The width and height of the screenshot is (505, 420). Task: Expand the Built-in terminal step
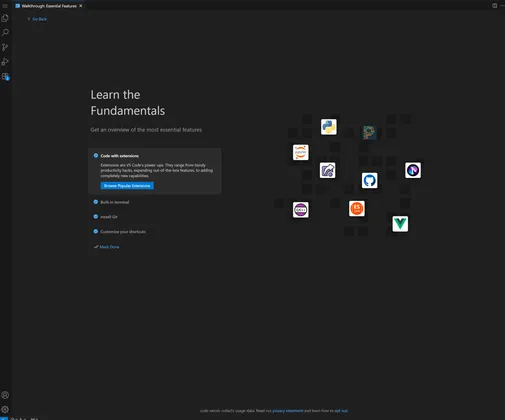click(115, 202)
